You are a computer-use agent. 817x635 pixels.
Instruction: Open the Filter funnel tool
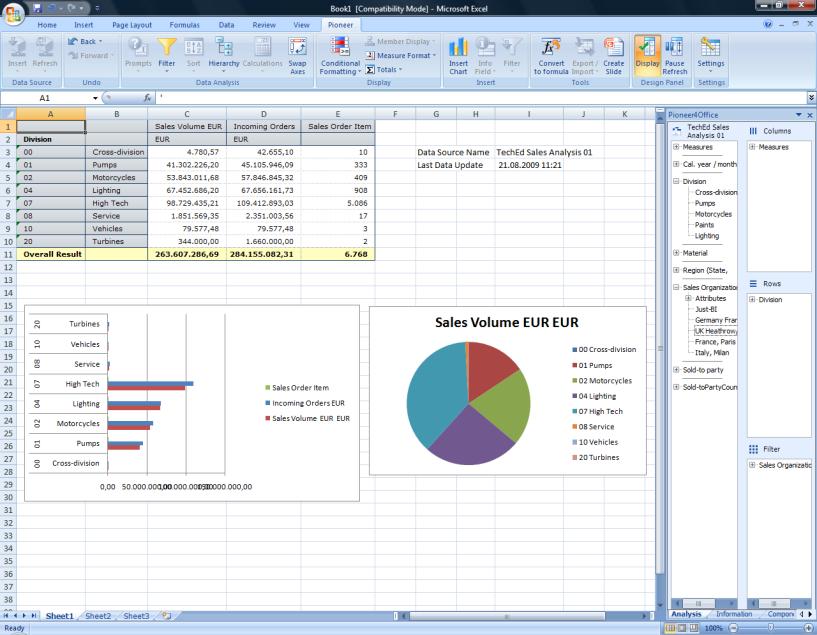pyautogui.click(x=167, y=53)
